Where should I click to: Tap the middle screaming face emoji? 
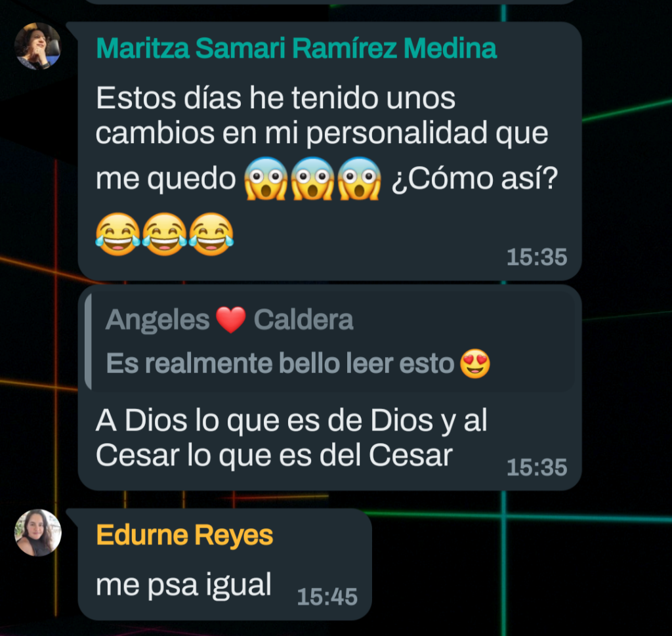[312, 179]
